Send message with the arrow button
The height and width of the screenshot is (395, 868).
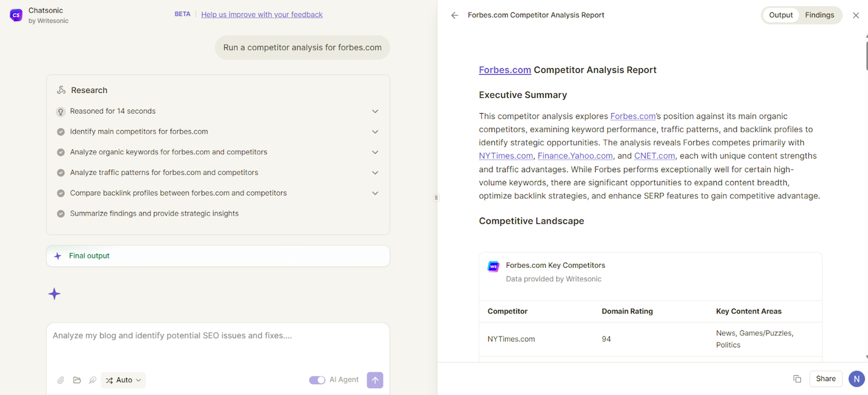pos(375,380)
